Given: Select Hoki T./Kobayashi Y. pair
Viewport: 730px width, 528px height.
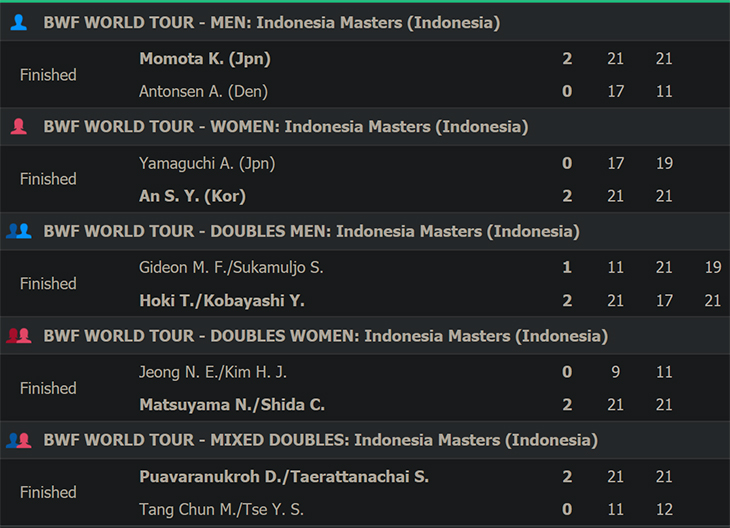Looking at the screenshot, I should coord(222,300).
